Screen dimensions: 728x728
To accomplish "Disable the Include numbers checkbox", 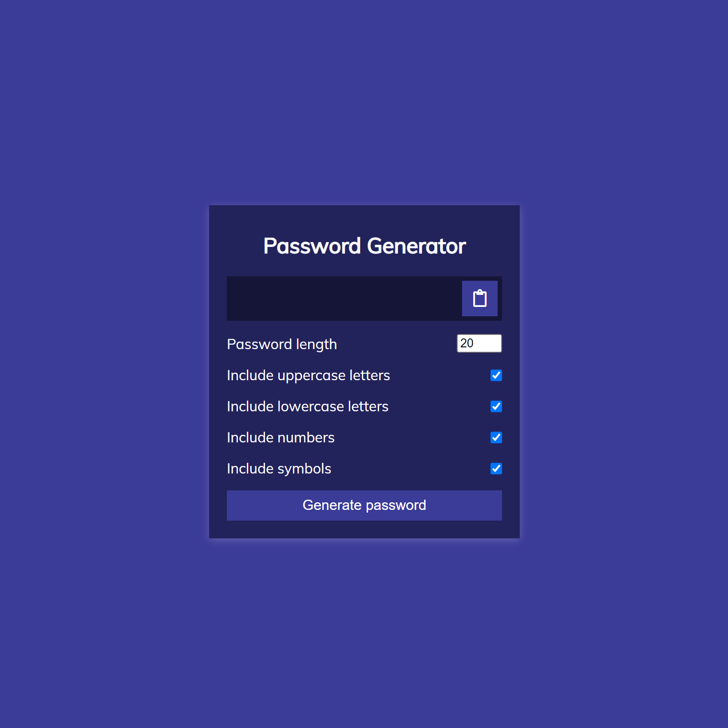I will [496, 438].
